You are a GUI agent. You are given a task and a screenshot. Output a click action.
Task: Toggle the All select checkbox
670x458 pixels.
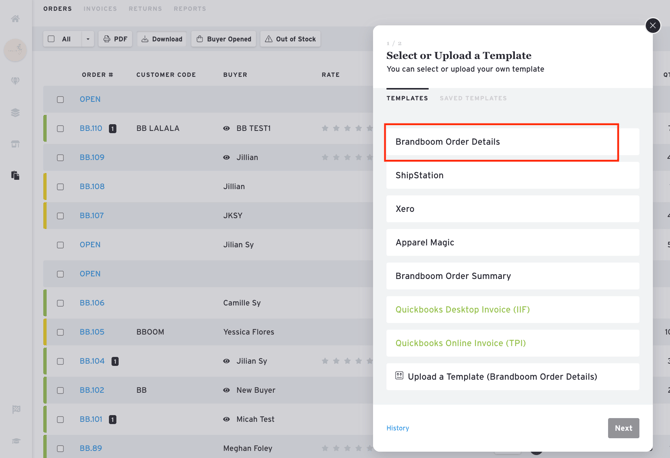[52, 39]
